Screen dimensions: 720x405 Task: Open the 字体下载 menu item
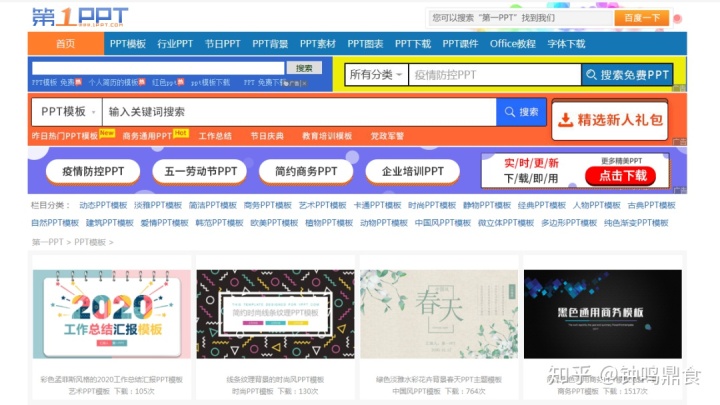[x=566, y=44]
